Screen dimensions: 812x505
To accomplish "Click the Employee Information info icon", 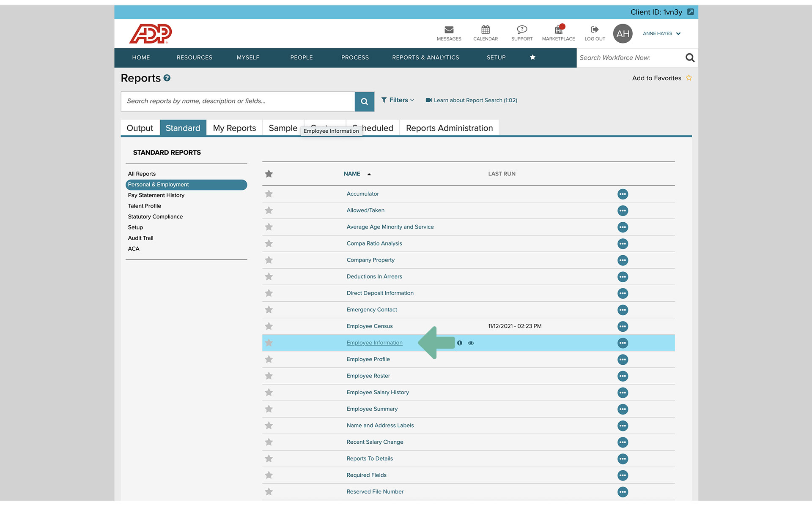I will click(460, 343).
